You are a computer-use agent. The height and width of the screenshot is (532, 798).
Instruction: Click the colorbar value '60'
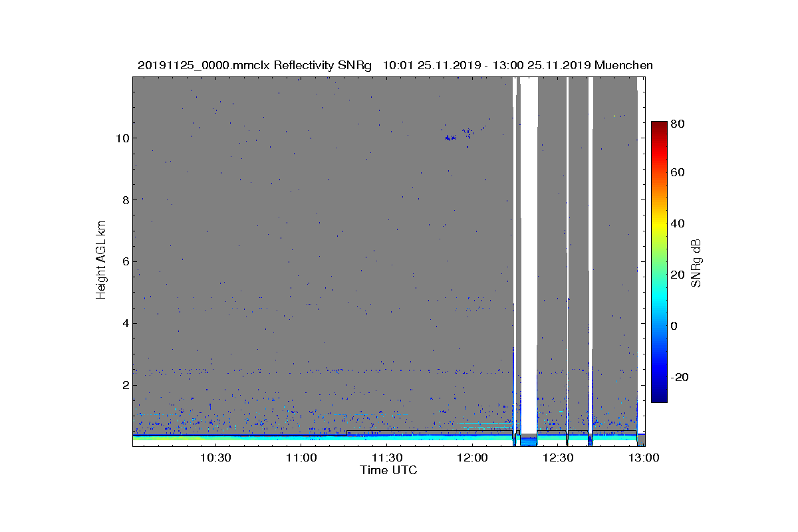pos(678,173)
